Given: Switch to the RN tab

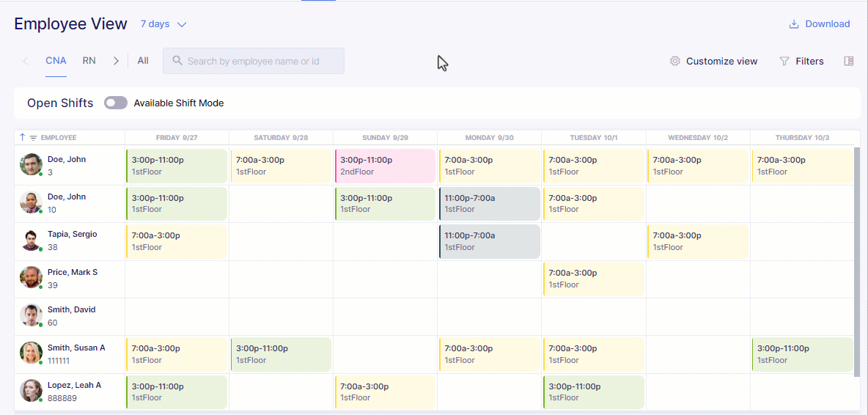Looking at the screenshot, I should point(89,61).
